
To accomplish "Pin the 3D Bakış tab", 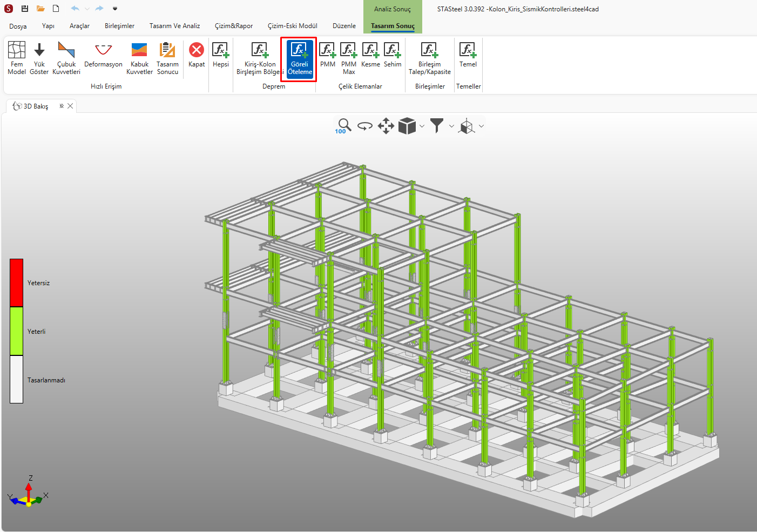I will click(x=62, y=106).
